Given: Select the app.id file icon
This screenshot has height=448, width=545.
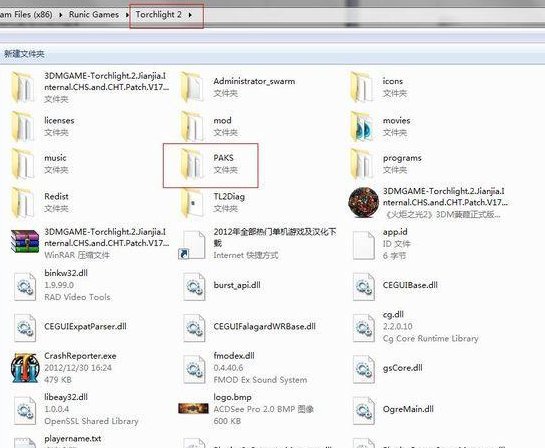Looking at the screenshot, I should pos(364,245).
